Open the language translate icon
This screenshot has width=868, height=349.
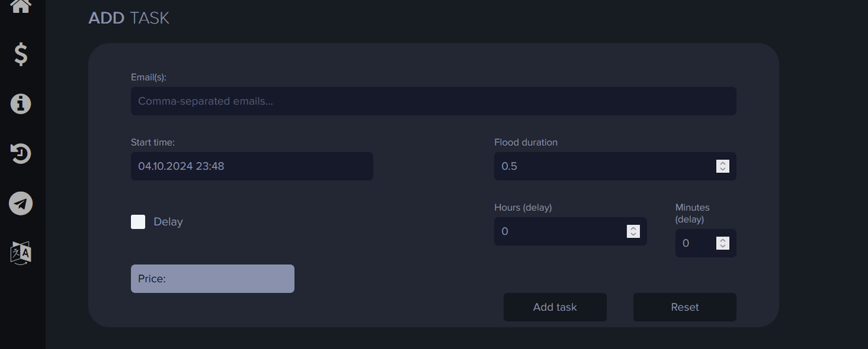coord(20,253)
